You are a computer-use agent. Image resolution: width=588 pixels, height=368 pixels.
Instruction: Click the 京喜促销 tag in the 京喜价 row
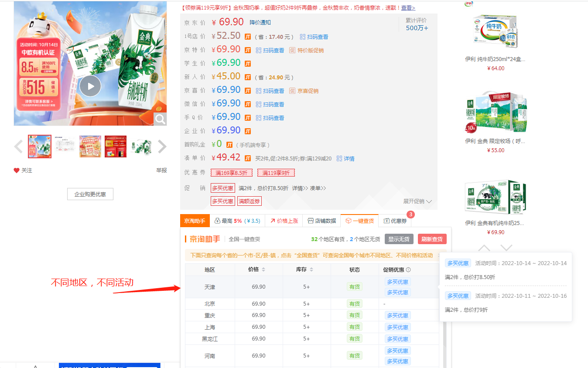point(304,91)
